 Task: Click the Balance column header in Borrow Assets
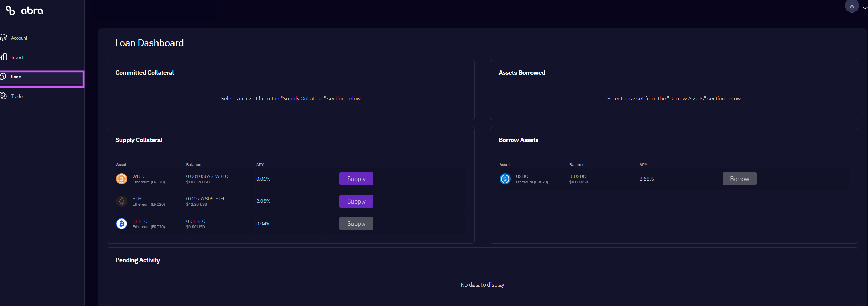(577, 165)
